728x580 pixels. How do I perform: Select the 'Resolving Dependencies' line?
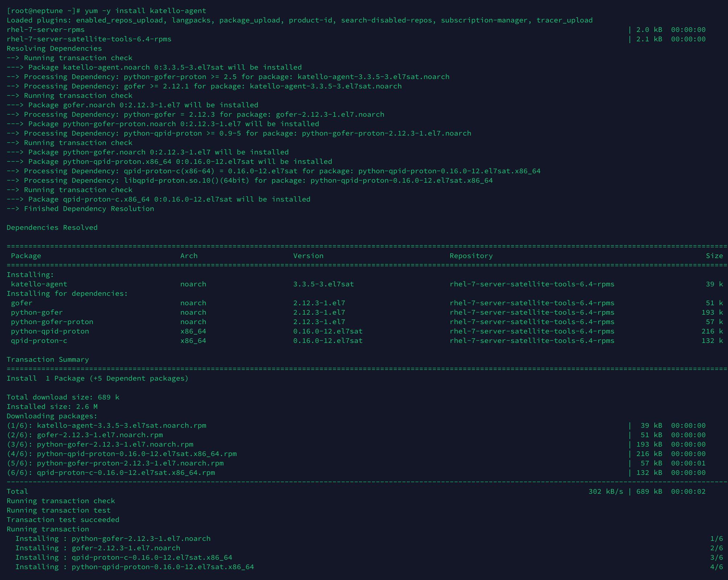[54, 49]
